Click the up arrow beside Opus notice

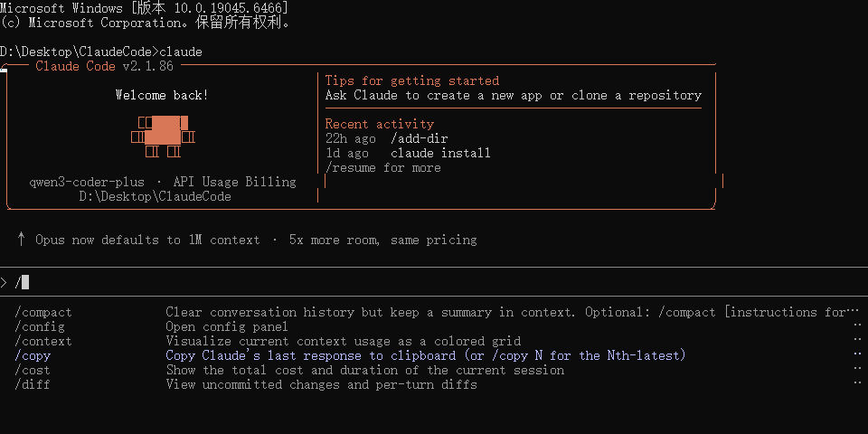click(21, 240)
